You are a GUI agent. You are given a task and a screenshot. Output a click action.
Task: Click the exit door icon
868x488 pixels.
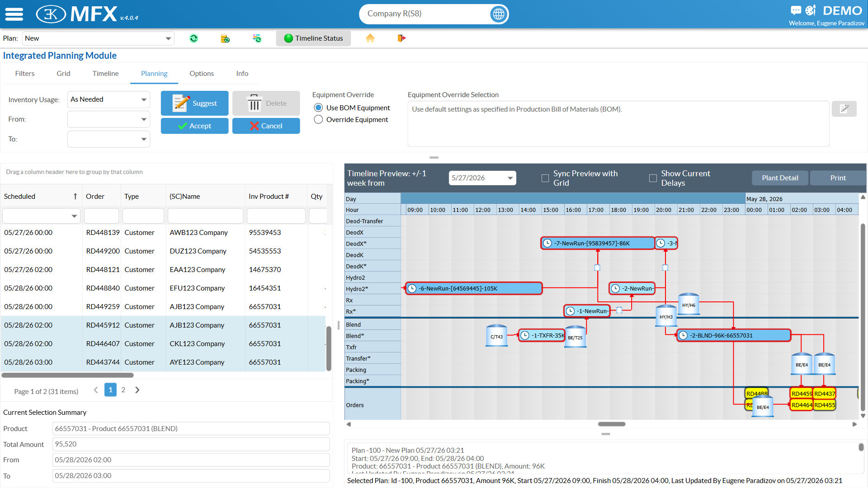tap(401, 38)
